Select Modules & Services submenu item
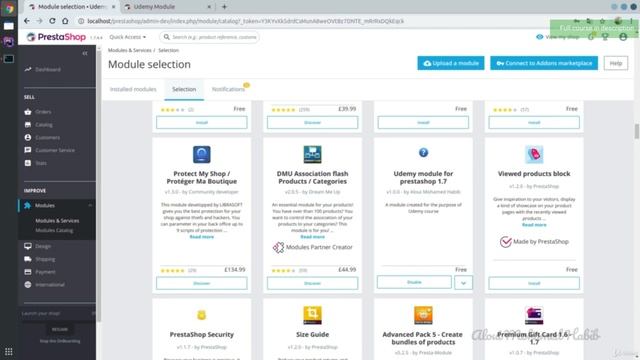This screenshot has height=360, width=640. (x=57, y=221)
